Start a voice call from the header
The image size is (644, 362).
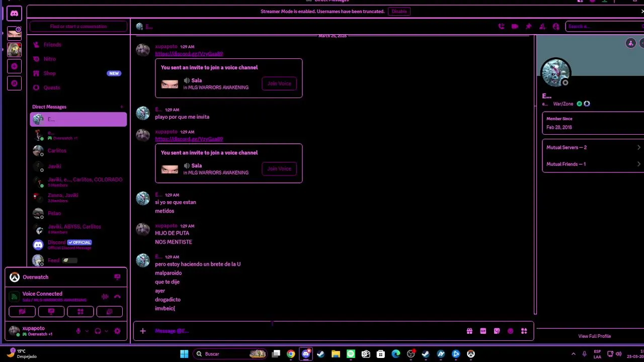coord(501,27)
